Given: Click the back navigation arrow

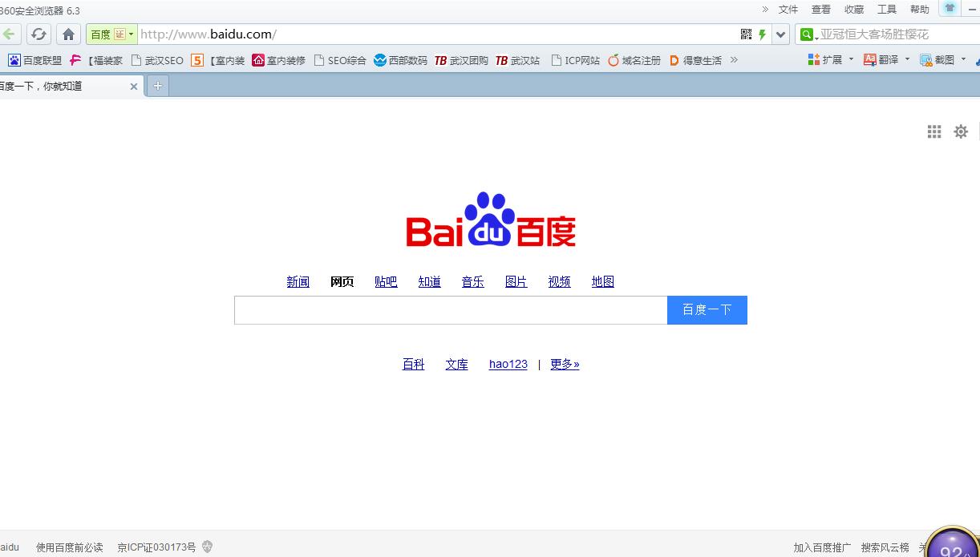Looking at the screenshot, I should tap(9, 34).
